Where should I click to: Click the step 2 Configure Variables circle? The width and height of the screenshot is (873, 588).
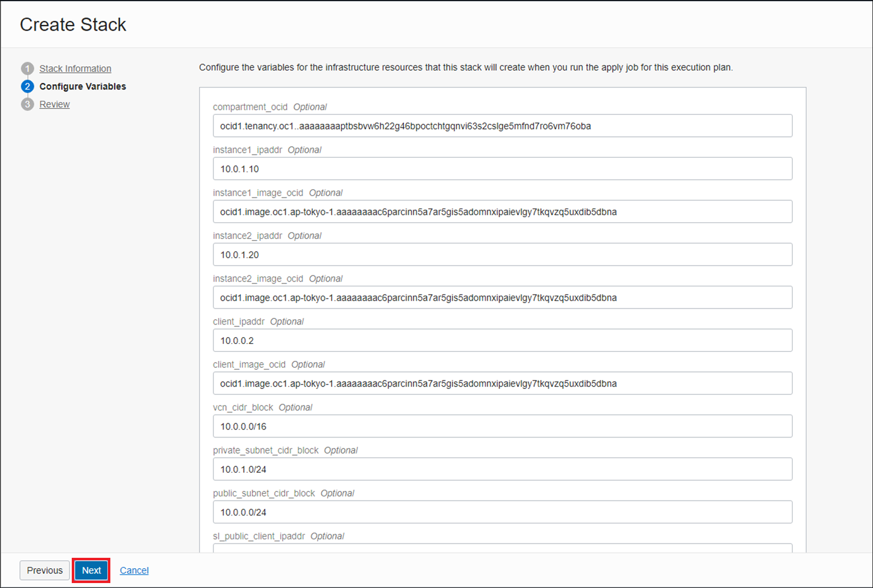click(x=27, y=86)
